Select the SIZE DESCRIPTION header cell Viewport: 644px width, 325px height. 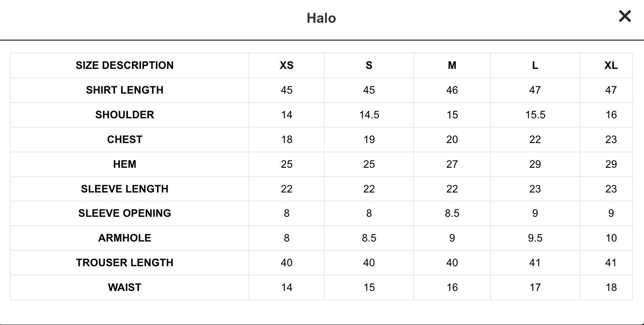125,65
